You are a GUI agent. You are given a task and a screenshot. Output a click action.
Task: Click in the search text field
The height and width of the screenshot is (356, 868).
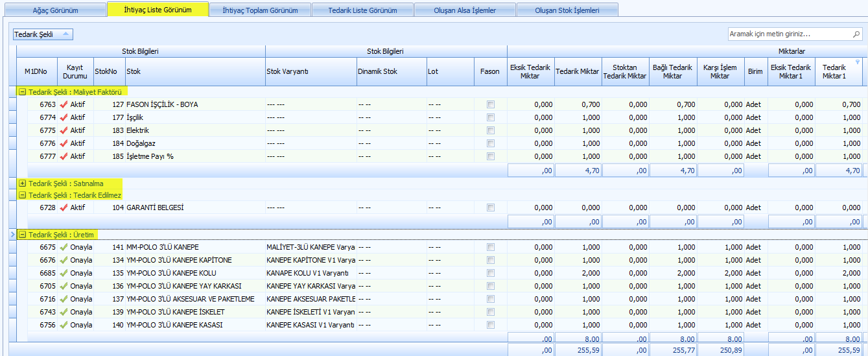(x=788, y=34)
